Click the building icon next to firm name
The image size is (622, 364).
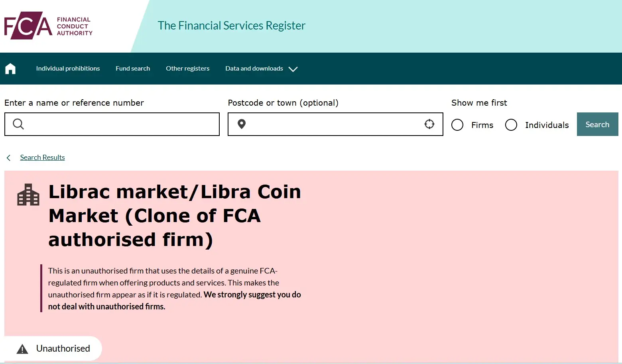28,195
